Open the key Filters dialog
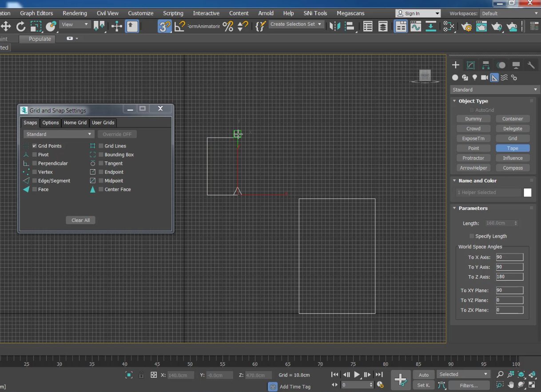The height and width of the screenshot is (392, 541). click(x=469, y=385)
